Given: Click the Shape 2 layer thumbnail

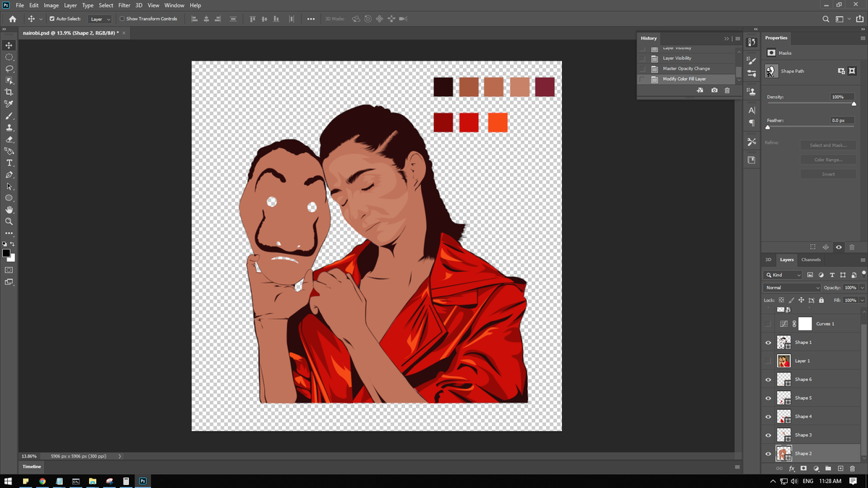Looking at the screenshot, I should pyautogui.click(x=783, y=453).
